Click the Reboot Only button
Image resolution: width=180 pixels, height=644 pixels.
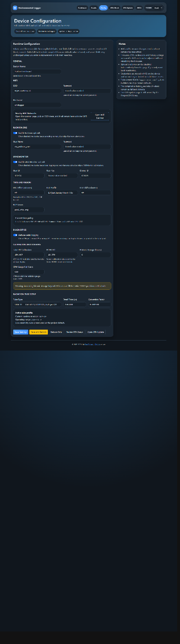(x=56, y=332)
